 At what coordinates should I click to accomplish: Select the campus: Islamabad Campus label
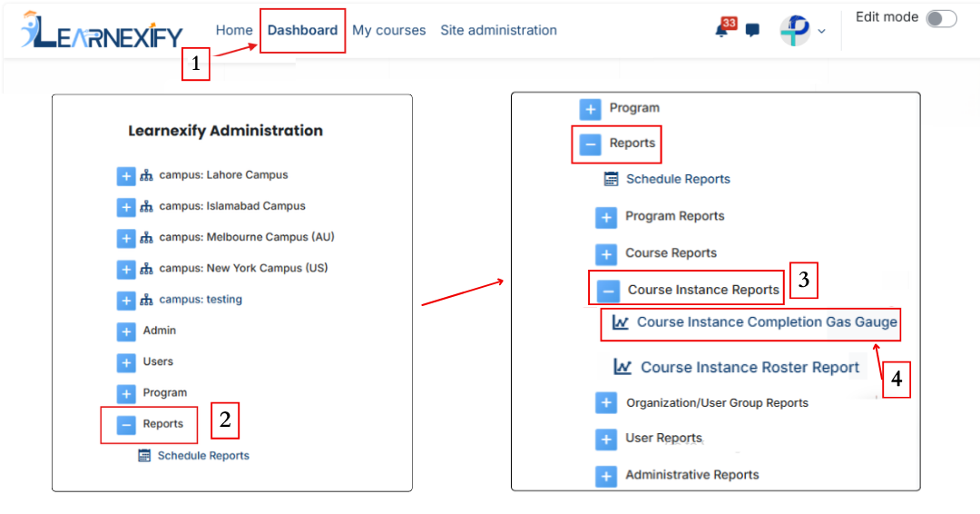coord(232,206)
